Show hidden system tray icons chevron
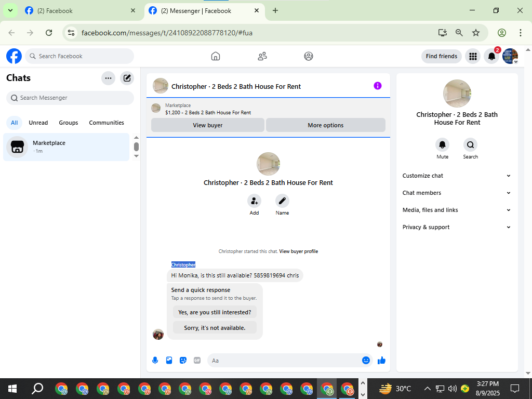Image resolution: width=532 pixels, height=399 pixels. pyautogui.click(x=428, y=389)
